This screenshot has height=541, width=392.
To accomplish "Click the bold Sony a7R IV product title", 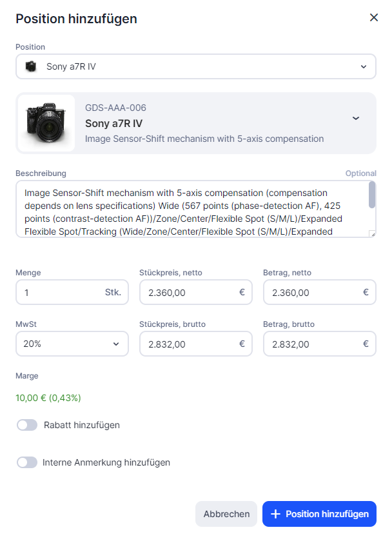I will pos(114,123).
